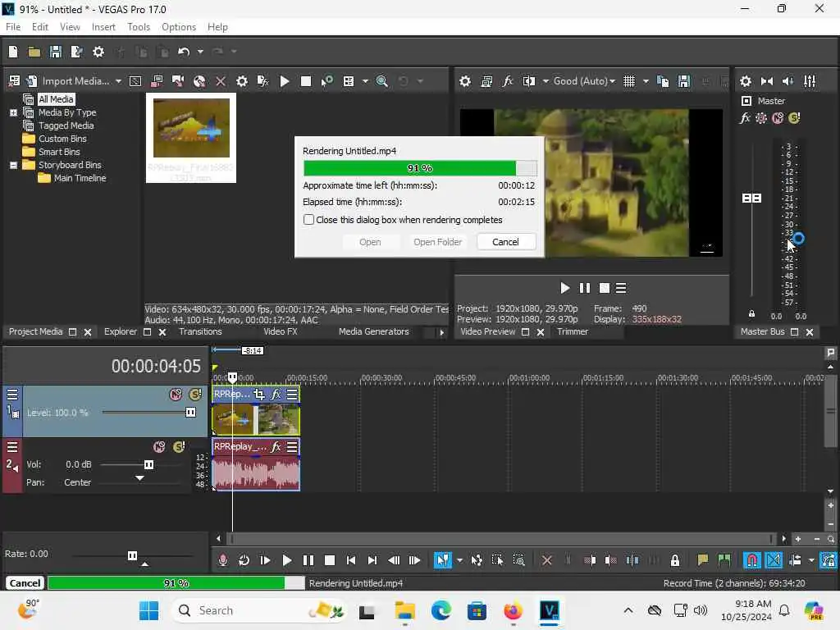840x630 pixels.
Task: Open the Options menu
Action: point(178,27)
